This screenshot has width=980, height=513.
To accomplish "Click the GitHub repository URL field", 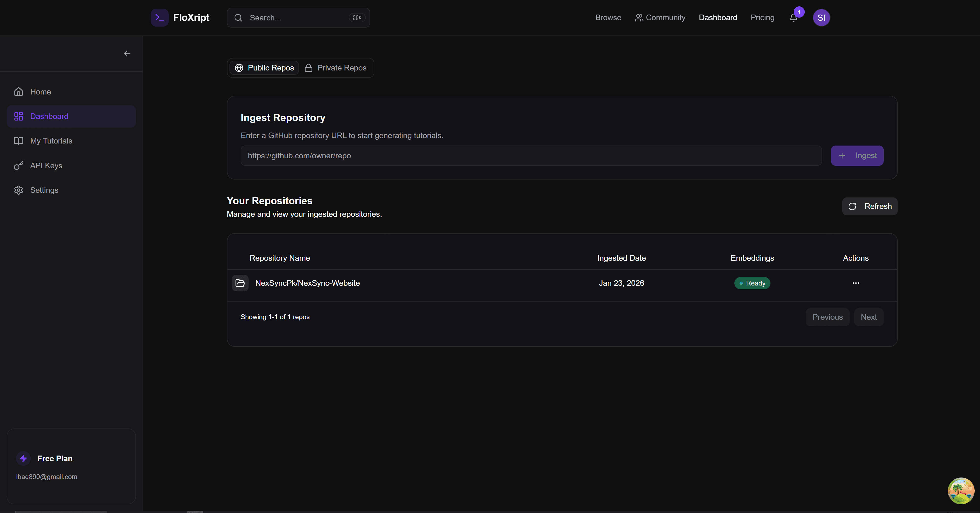I will (531, 156).
